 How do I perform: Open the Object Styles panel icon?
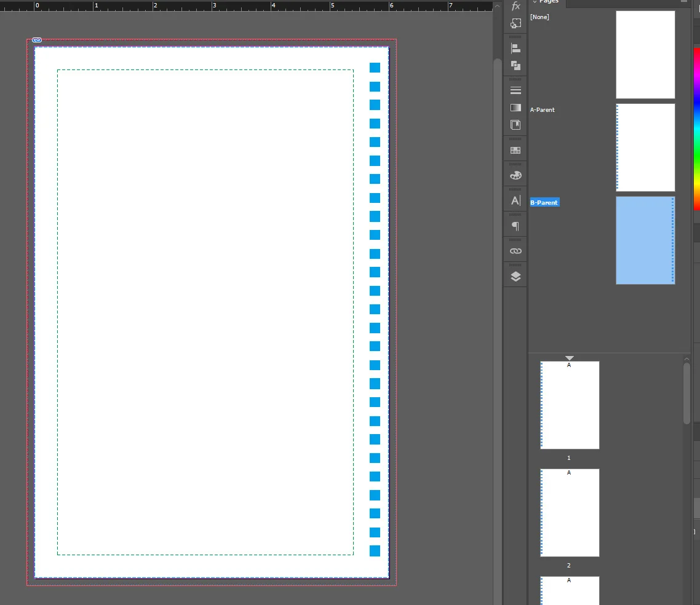[x=515, y=23]
